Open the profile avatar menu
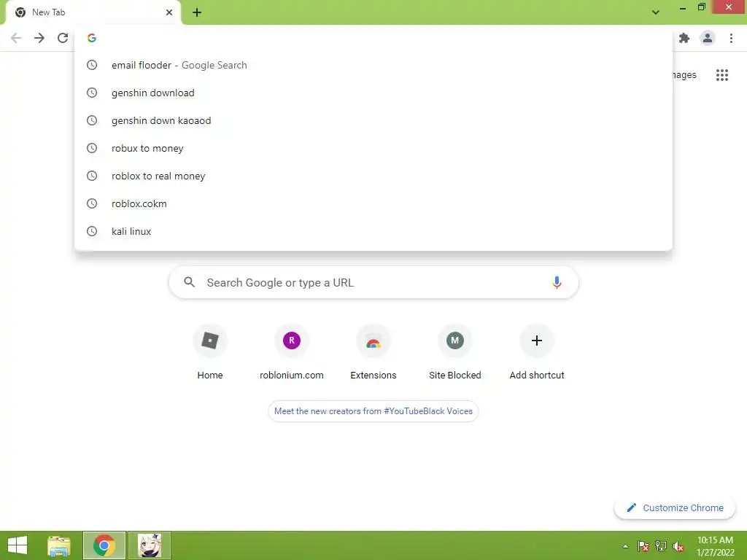Image resolution: width=747 pixels, height=560 pixels. tap(708, 38)
